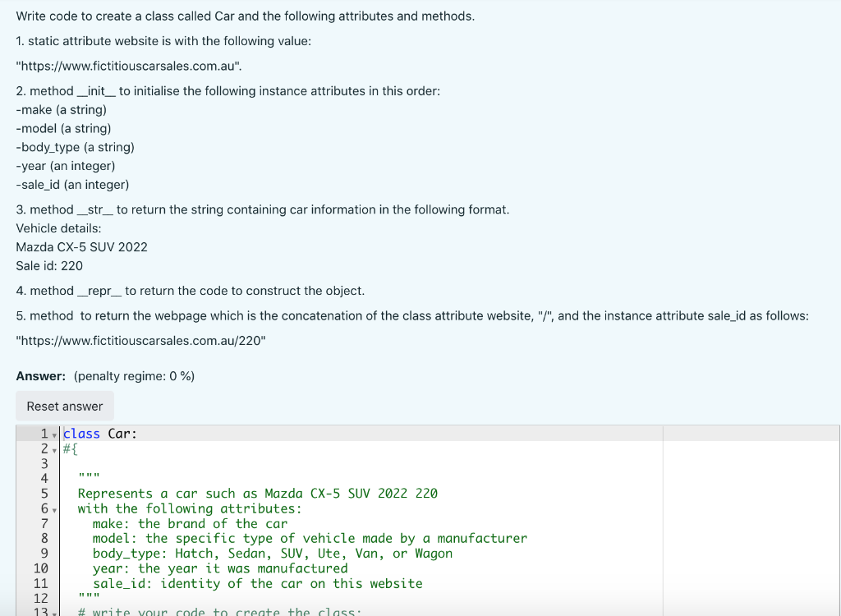Click the 'model: the specific type of vehicle' line

[x=310, y=538]
